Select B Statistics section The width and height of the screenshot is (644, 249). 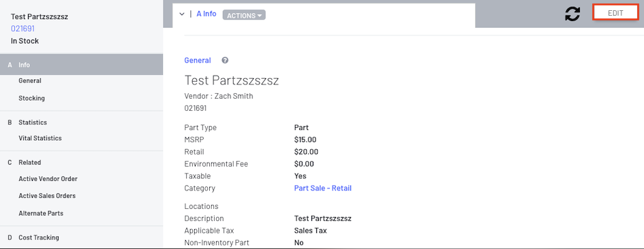point(81,122)
